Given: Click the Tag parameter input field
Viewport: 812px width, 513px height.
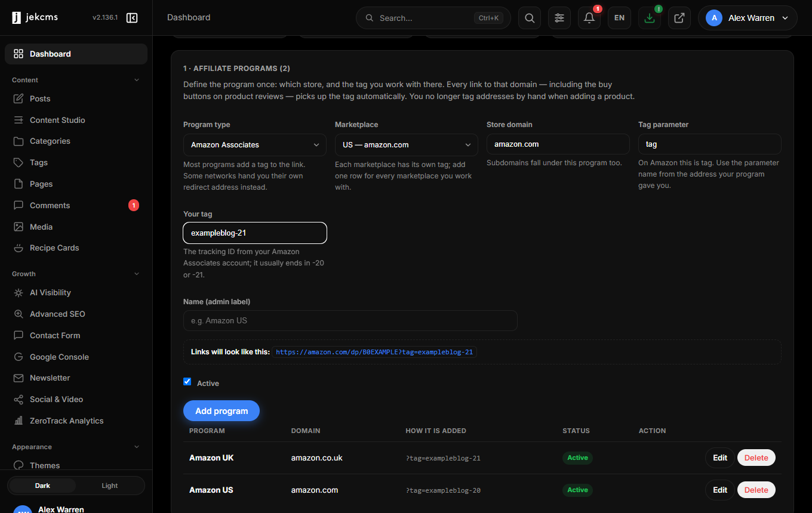Looking at the screenshot, I should click(710, 144).
